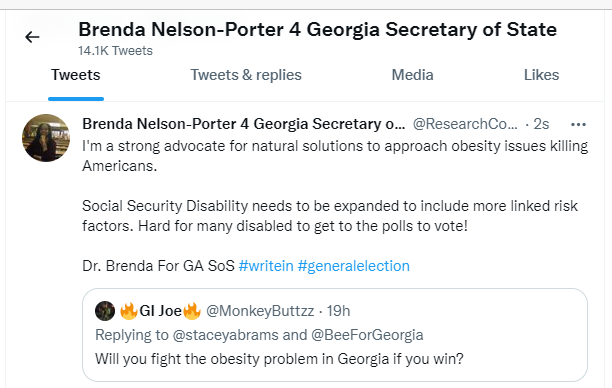Click GI Joe's small avatar in quoted tweet
This screenshot has width=612, height=388.
click(105, 311)
